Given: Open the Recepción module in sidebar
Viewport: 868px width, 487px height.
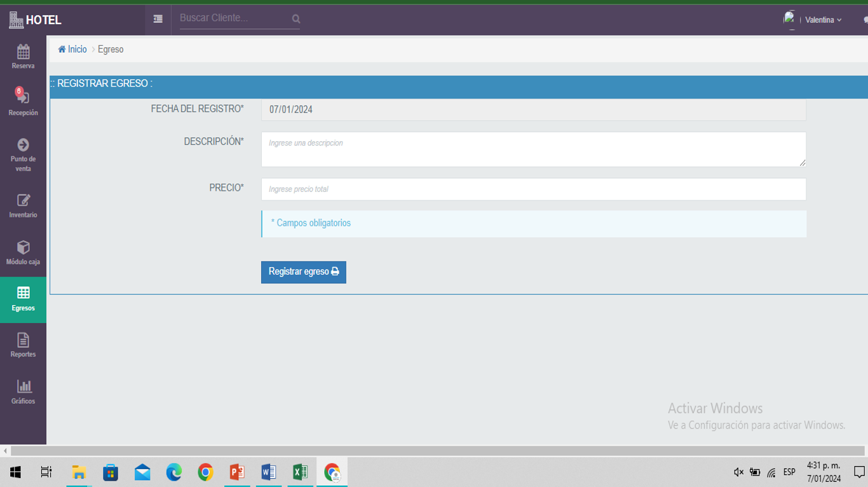Looking at the screenshot, I should point(23,102).
